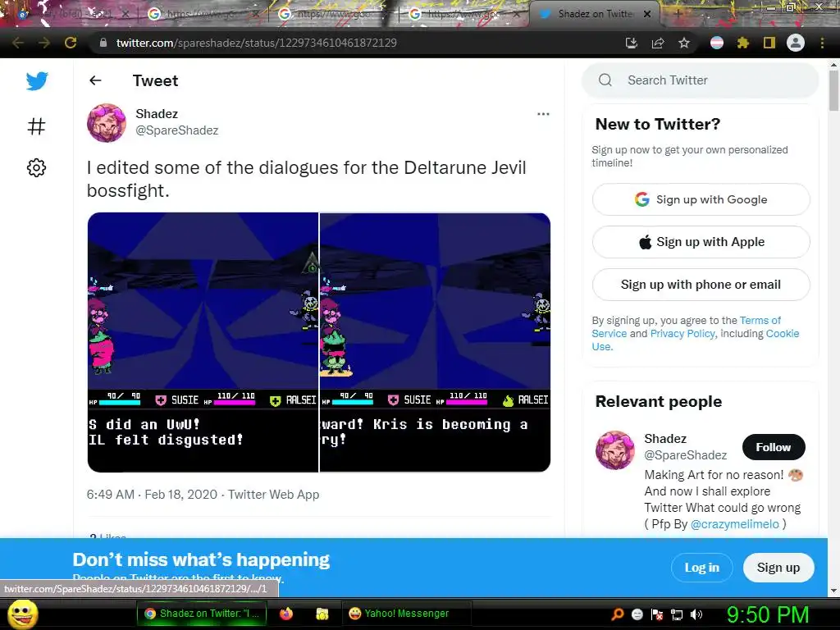Screen dimensions: 840x630
Task: Open the left tweet image (UwU dialogue)
Action: point(203,342)
